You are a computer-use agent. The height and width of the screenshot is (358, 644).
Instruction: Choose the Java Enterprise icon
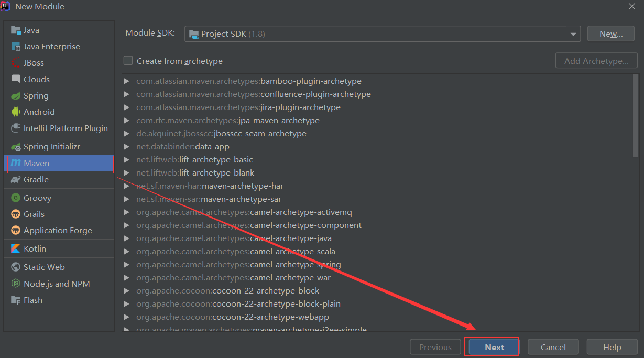(x=15, y=47)
